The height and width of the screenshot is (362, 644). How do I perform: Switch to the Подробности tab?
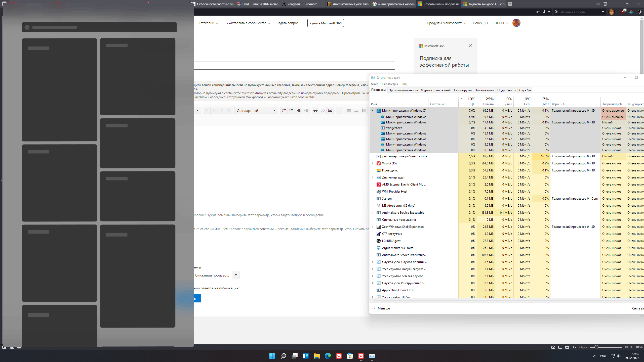(x=507, y=90)
